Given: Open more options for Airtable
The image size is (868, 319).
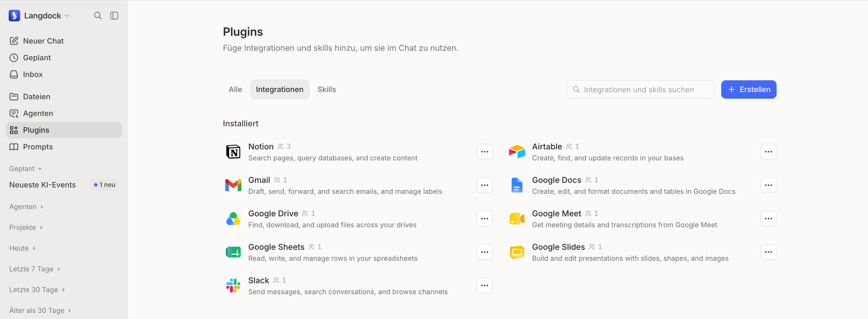Looking at the screenshot, I should click(x=769, y=152).
